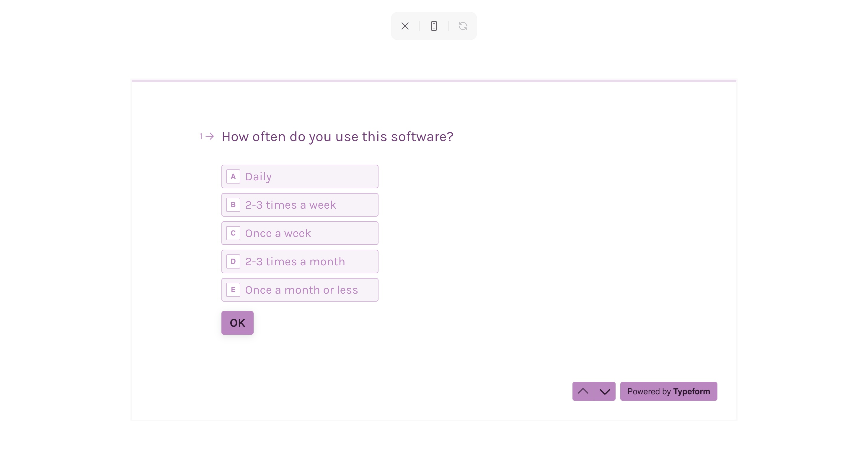Click the form progress bar
868x471 pixels.
434,81
